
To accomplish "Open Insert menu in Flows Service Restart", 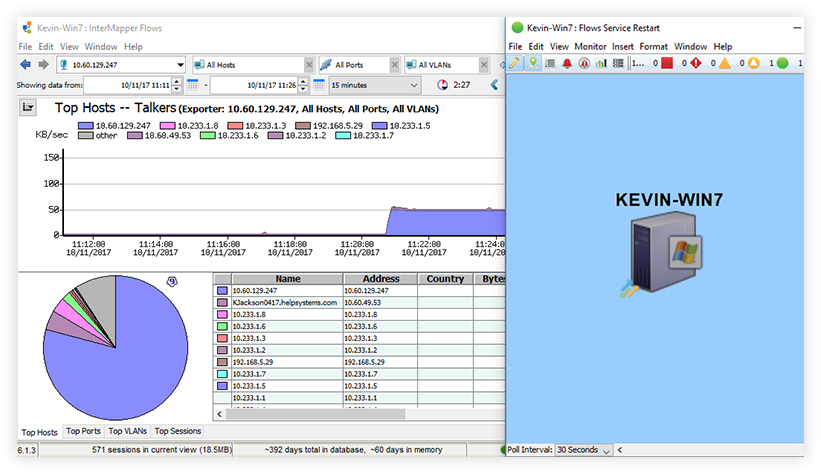I will (623, 47).
